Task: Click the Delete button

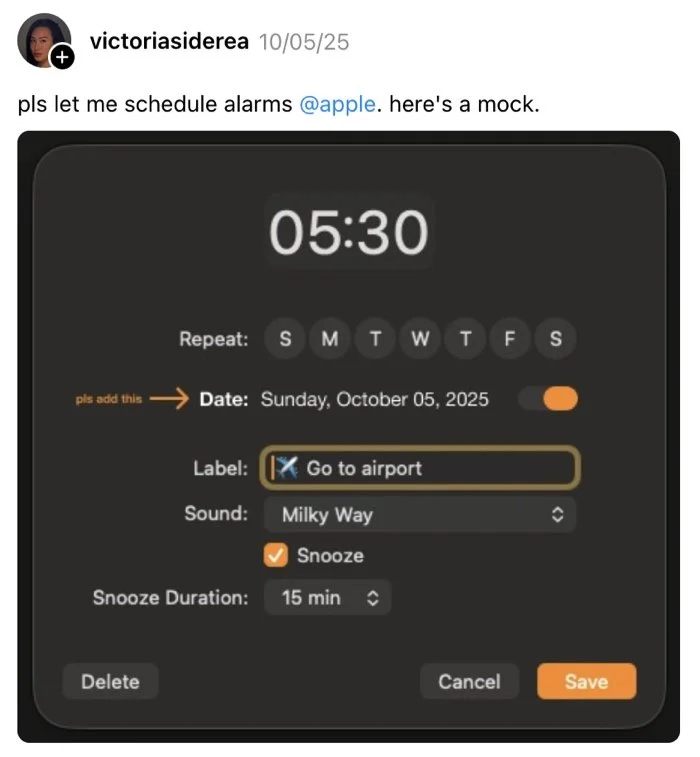Action: pyautogui.click(x=111, y=681)
